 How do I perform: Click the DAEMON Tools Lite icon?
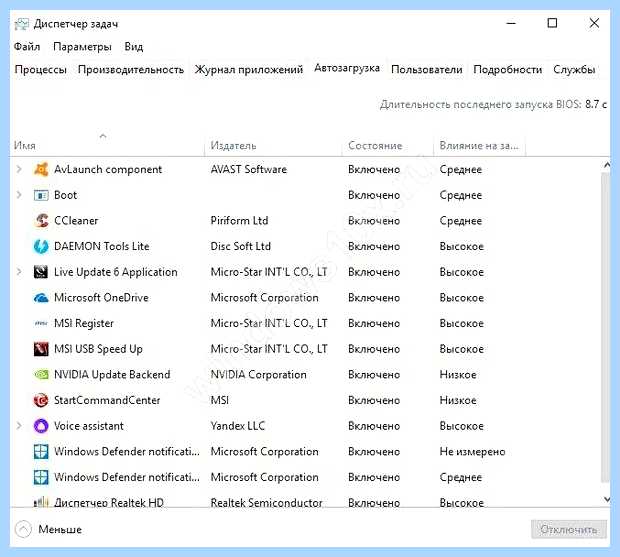pyautogui.click(x=41, y=246)
